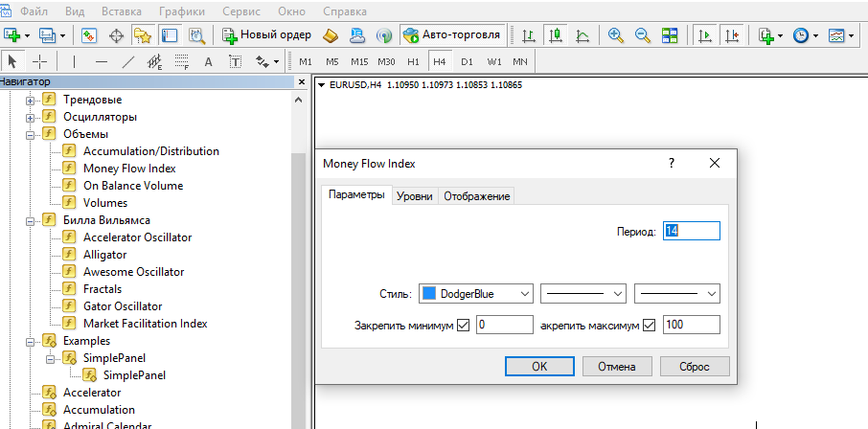The width and height of the screenshot is (868, 429).
Task: Switch to M15 timeframe
Action: coord(359,61)
